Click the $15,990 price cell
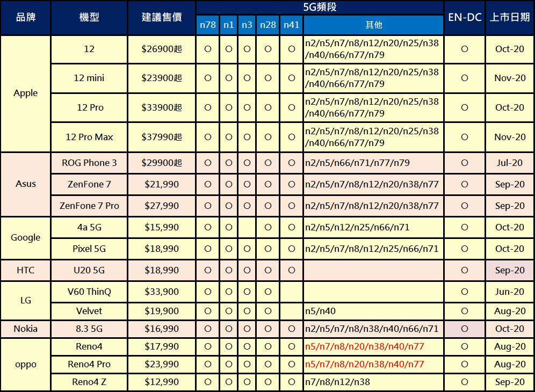Image resolution: width=535 pixels, height=392 pixels. [162, 227]
